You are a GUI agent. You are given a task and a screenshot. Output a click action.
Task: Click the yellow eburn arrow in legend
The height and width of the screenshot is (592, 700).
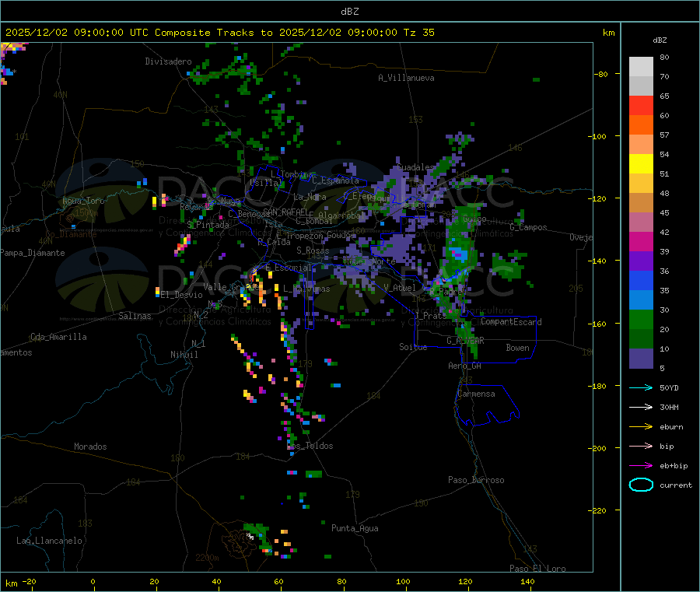tap(641, 427)
